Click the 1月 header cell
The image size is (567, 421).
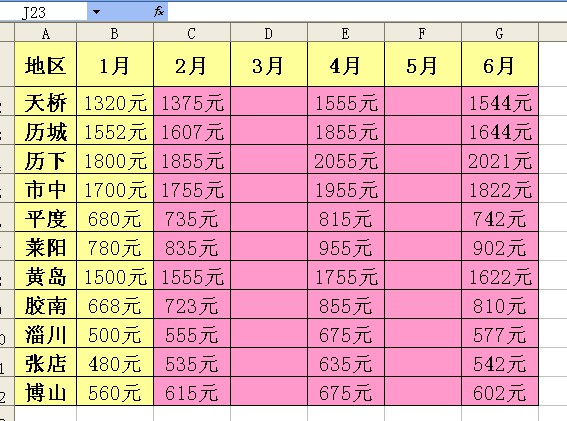click(x=115, y=64)
